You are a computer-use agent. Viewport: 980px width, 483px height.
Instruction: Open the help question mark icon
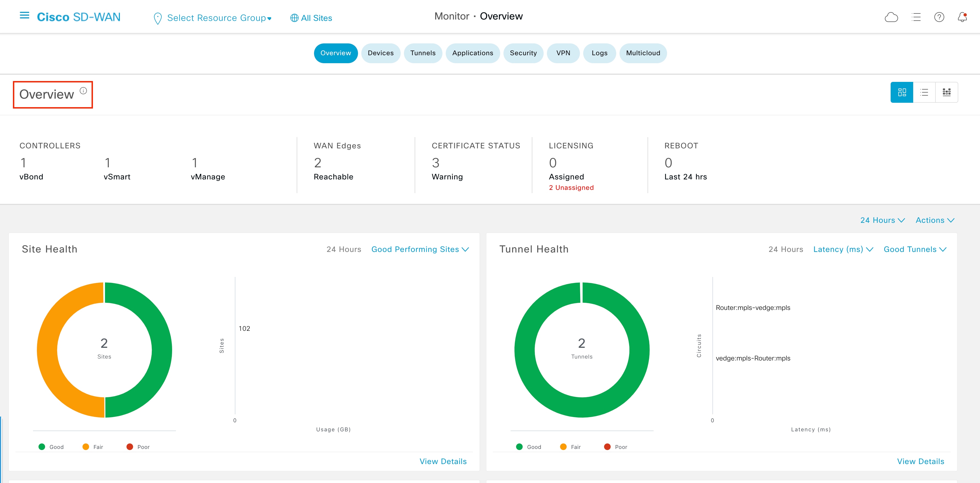939,17
